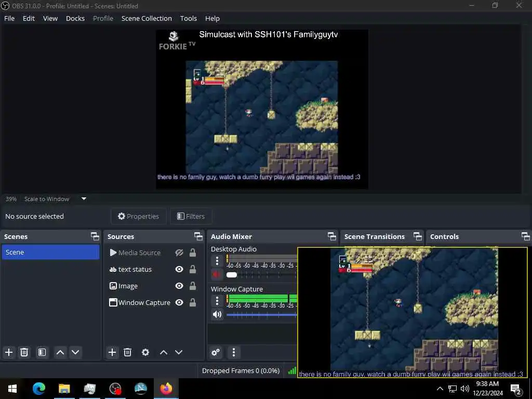Image resolution: width=532 pixels, height=399 pixels.
Task: Hide the text status source
Action: [x=179, y=269]
